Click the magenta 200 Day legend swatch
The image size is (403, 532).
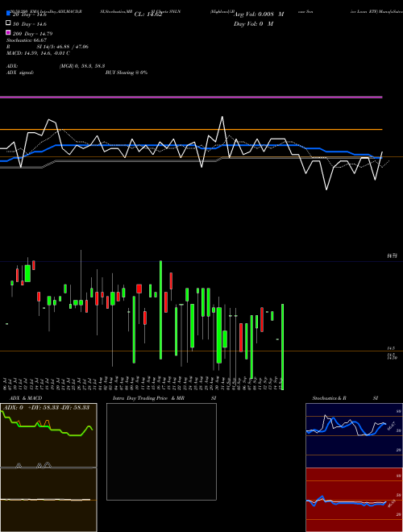tap(8, 33)
